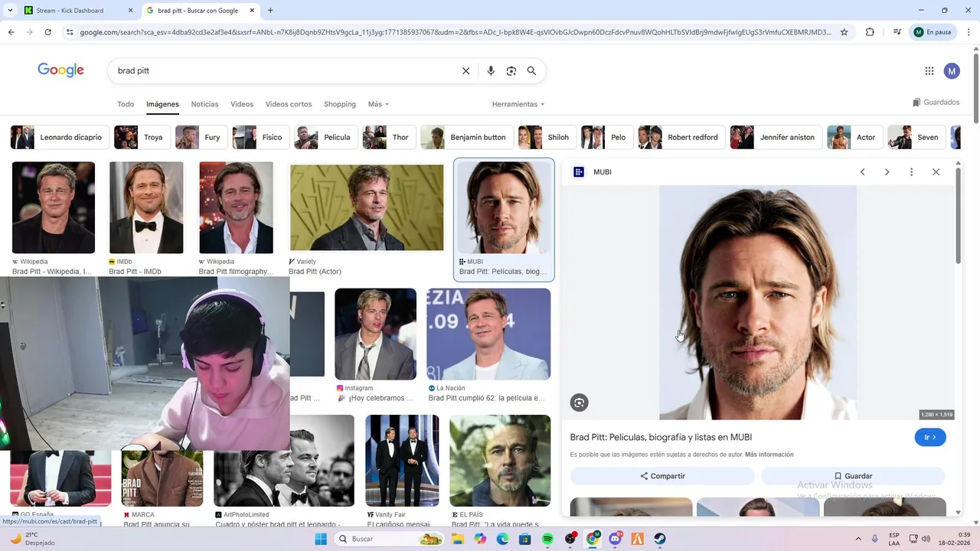The image size is (980, 551).
Task: Open the Google account avatar M
Action: (952, 71)
